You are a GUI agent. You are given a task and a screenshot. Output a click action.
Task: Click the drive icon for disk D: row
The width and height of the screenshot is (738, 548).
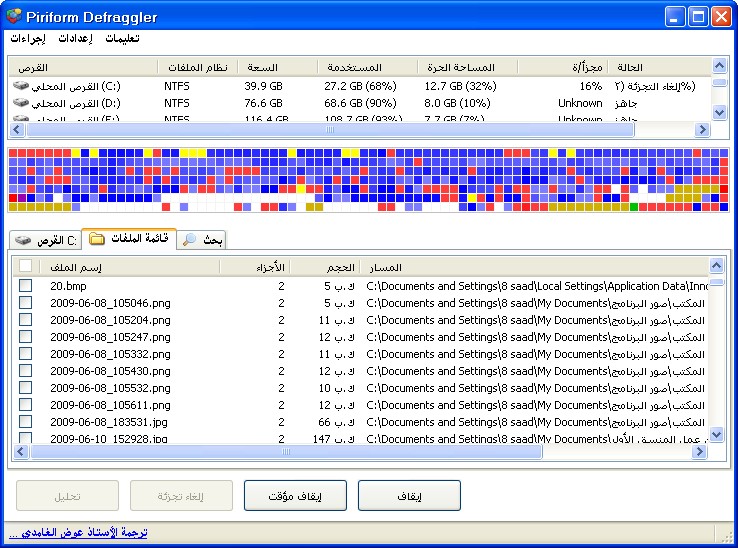[21, 103]
